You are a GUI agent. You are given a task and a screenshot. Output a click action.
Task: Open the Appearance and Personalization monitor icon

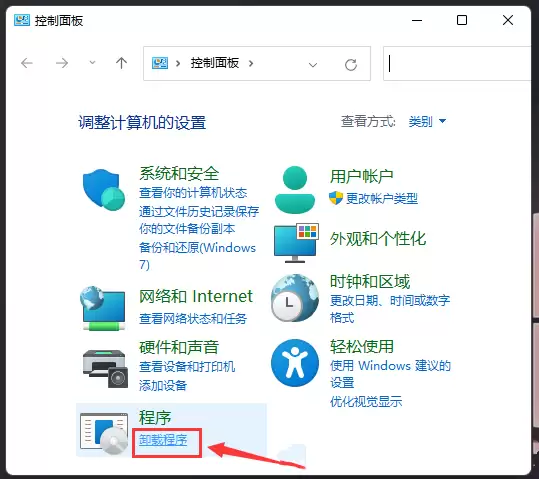point(296,243)
